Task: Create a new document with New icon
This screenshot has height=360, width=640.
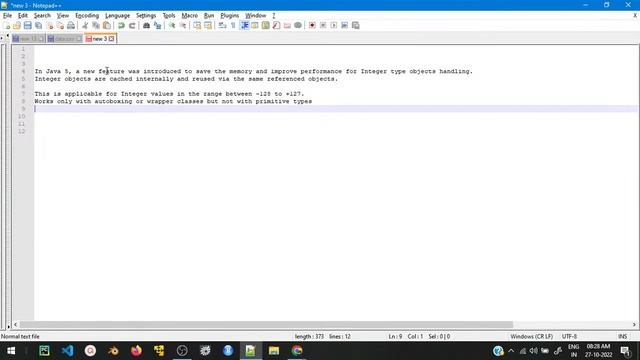Action: point(6,25)
